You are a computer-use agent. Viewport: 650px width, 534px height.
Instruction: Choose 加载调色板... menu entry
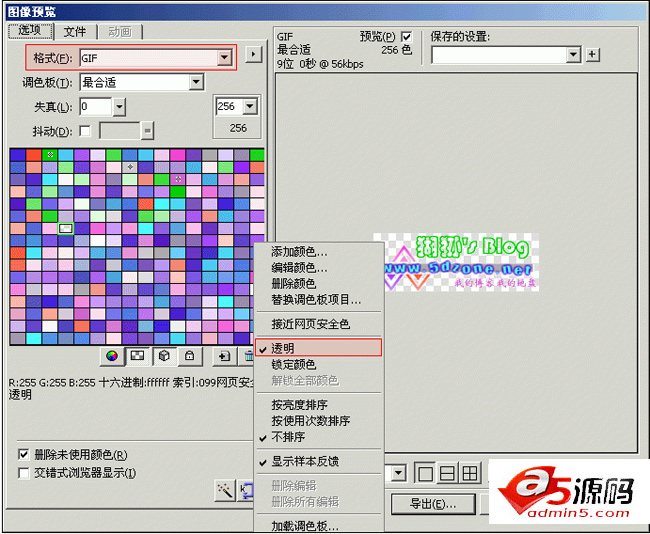tap(318, 526)
